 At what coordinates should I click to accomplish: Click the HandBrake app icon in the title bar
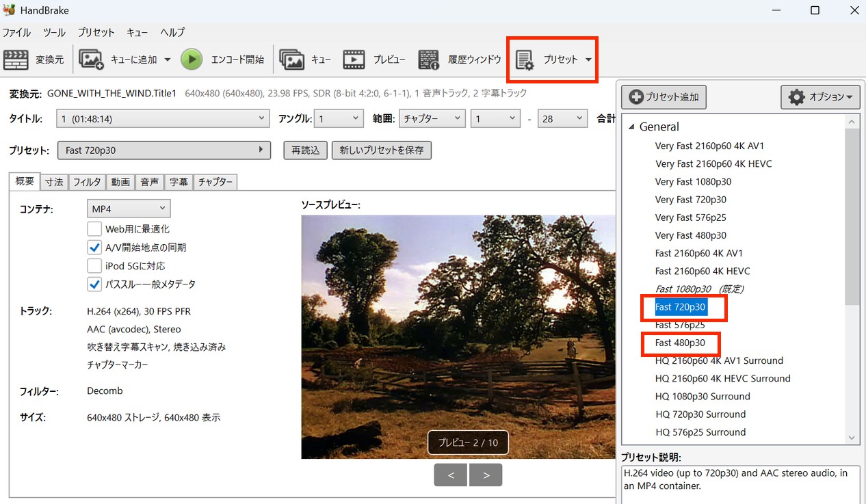pos(10,10)
